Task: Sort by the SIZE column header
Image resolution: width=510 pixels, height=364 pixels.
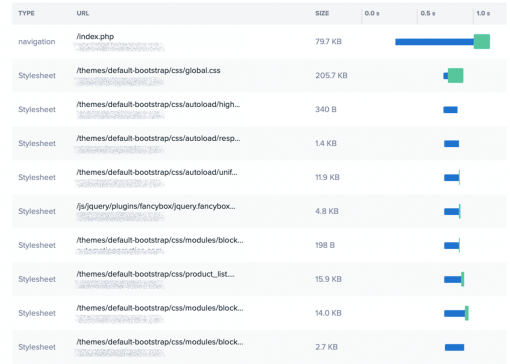Action: click(x=322, y=13)
